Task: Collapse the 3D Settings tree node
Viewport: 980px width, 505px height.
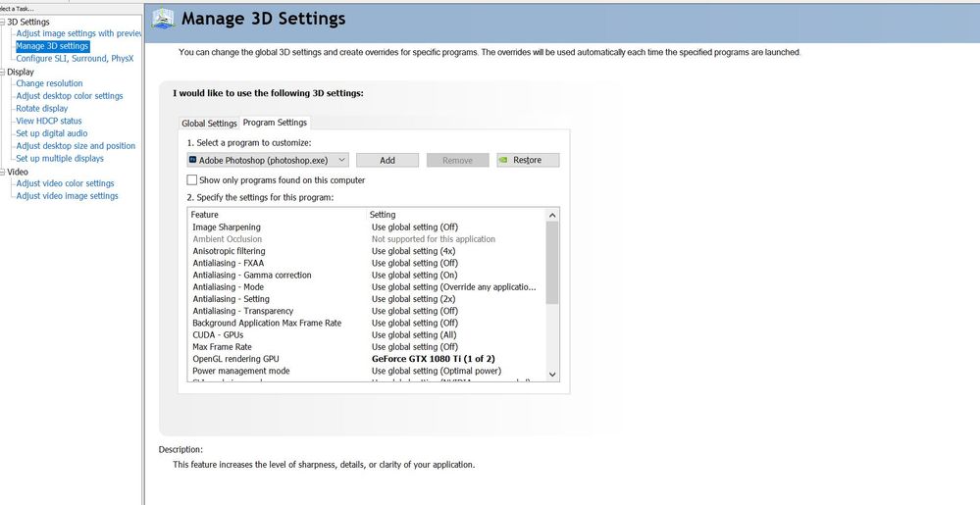Action: [3, 22]
